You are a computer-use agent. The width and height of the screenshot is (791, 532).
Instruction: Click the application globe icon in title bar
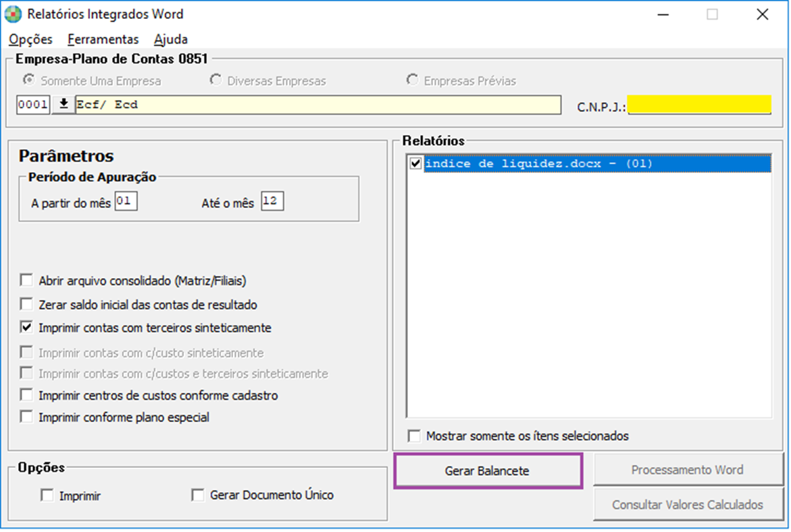13,14
